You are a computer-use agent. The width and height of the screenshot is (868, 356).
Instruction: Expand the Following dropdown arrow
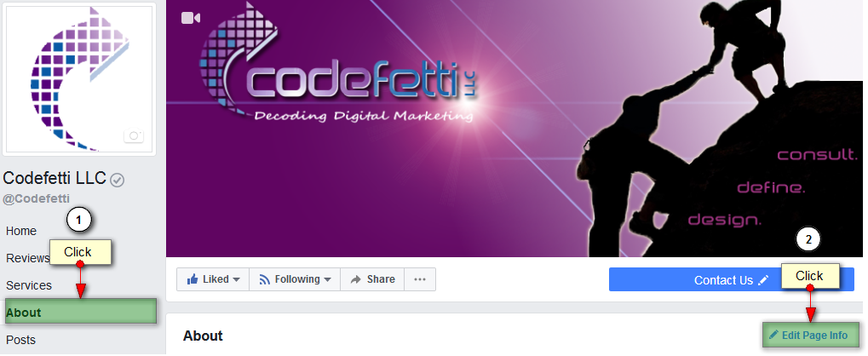pos(327,279)
